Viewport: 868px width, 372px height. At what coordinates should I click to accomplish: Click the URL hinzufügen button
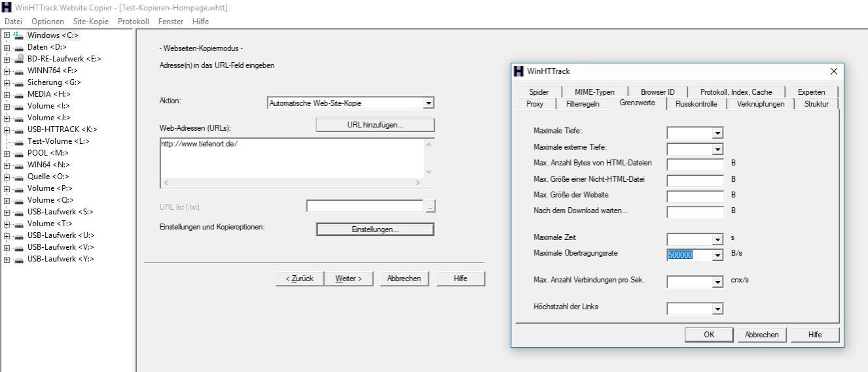[375, 125]
